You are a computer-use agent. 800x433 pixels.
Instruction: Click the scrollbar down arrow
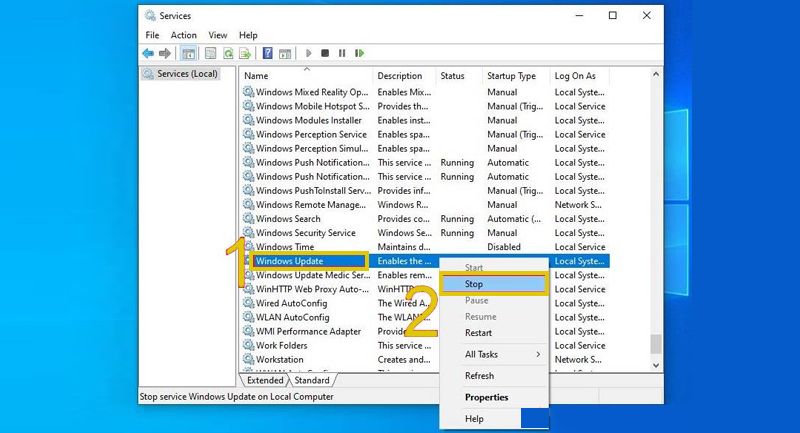coord(656,365)
